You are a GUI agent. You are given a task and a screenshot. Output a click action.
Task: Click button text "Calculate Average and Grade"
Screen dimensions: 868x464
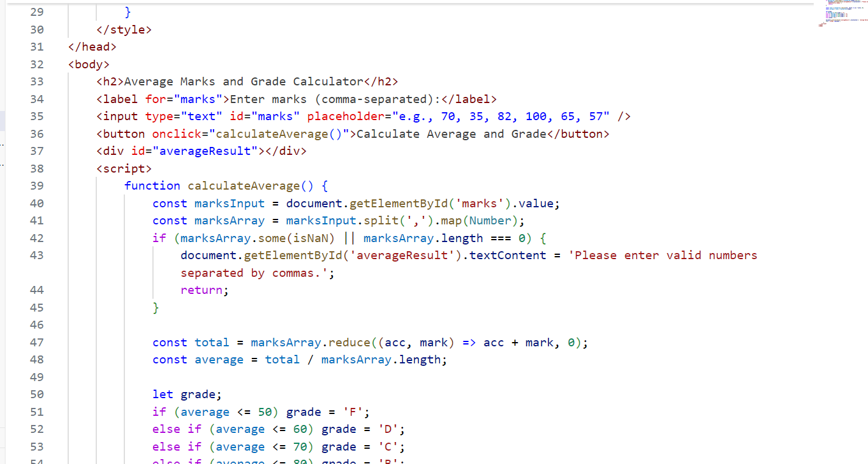[x=451, y=134]
